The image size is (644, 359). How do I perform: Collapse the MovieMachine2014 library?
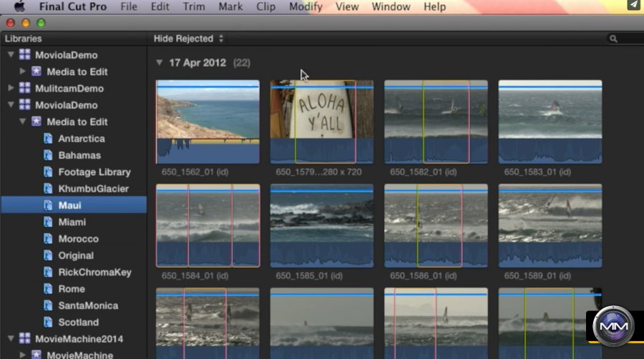[x=11, y=338]
